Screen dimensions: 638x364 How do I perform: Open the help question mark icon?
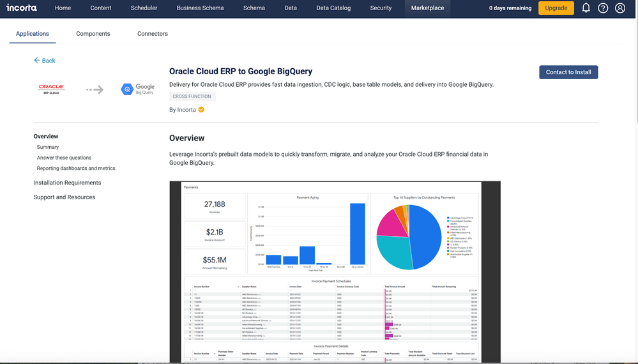[x=603, y=8]
